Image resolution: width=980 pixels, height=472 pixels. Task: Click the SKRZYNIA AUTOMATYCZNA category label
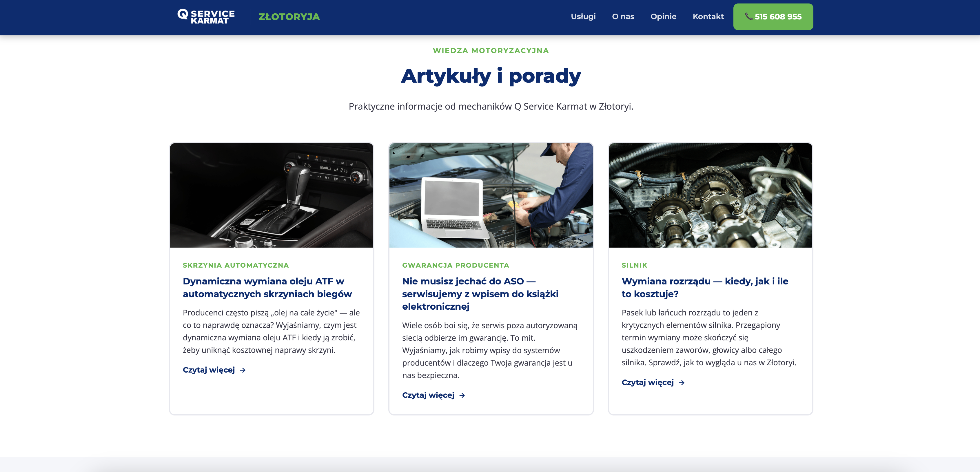[236, 265]
